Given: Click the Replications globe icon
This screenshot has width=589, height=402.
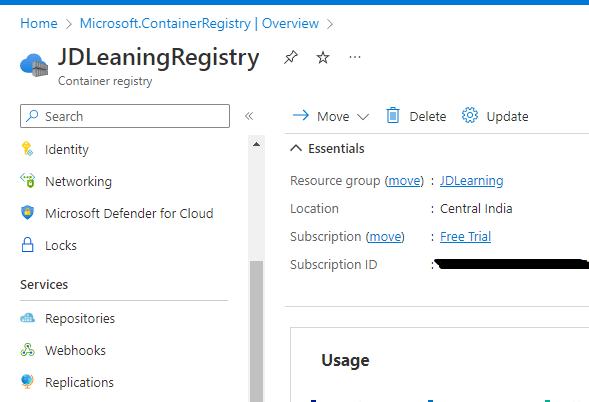Looking at the screenshot, I should [27, 382].
